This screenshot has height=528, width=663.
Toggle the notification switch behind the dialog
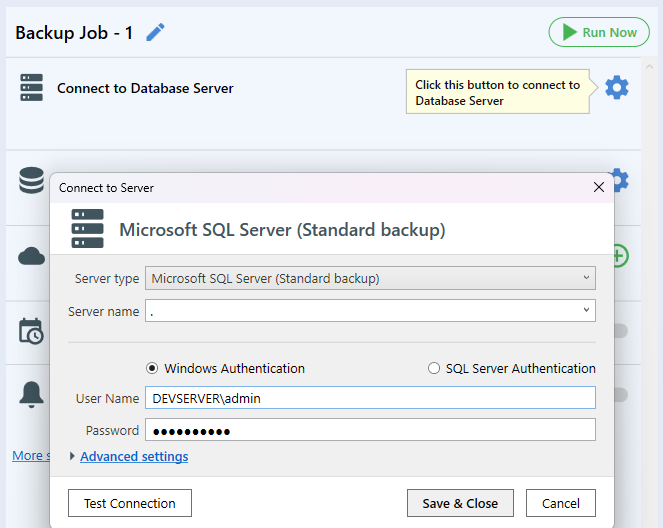tap(621, 395)
